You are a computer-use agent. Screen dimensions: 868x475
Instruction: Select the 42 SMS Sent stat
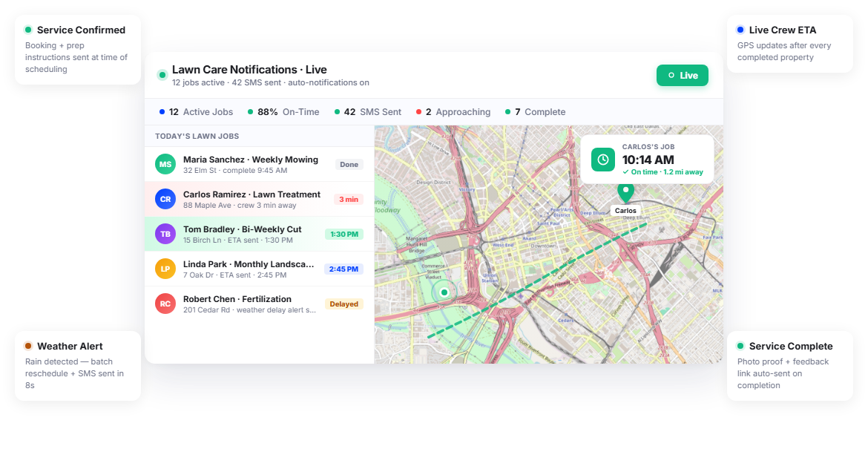coord(367,112)
